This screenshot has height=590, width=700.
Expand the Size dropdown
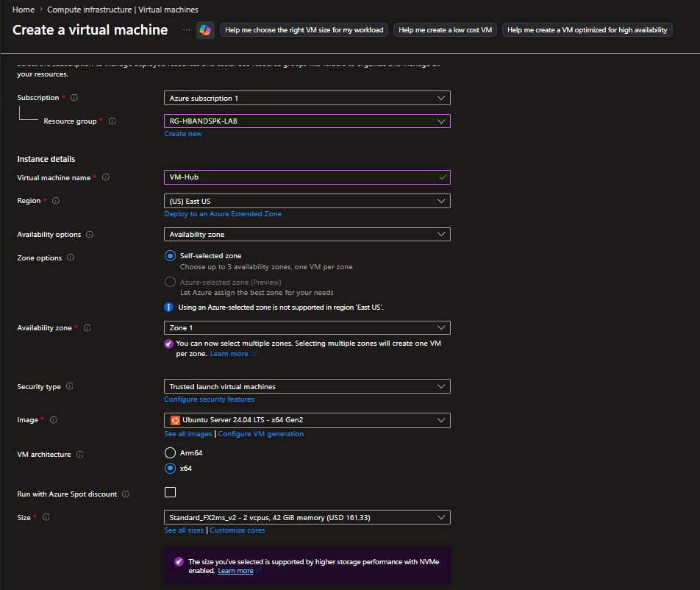307,517
